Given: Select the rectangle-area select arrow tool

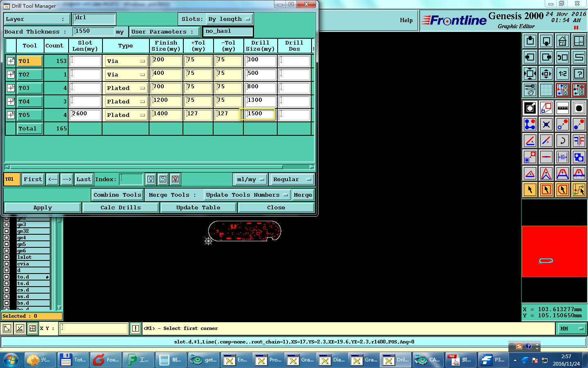Looking at the screenshot, I should point(546,190).
